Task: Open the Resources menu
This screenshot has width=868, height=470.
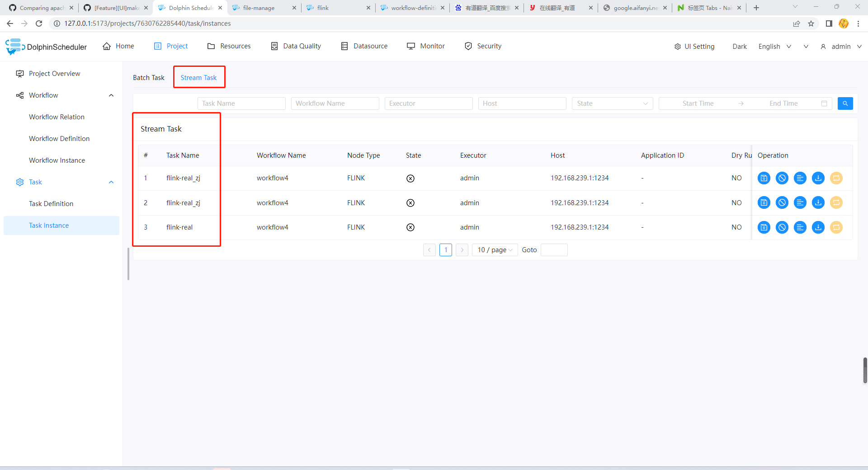Action: tap(229, 46)
